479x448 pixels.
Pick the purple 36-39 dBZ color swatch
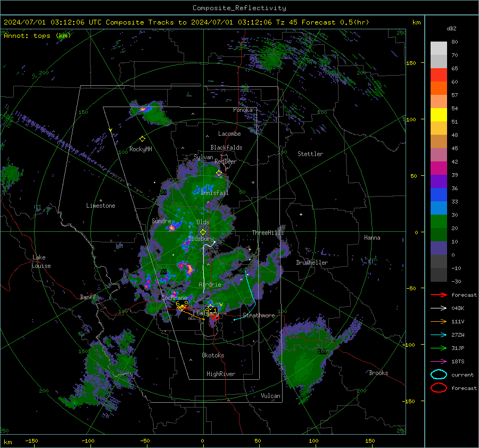coord(439,182)
